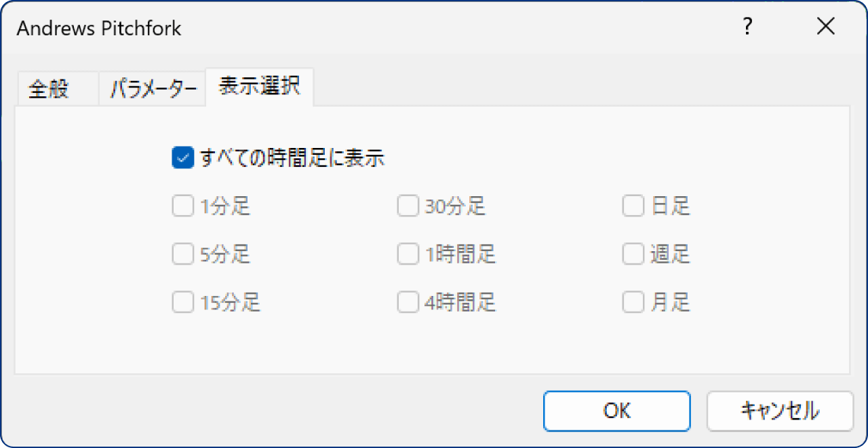868x448 pixels.
Task: Uncheck the すべての時間足に表示 checkbox
Action: tap(182, 158)
